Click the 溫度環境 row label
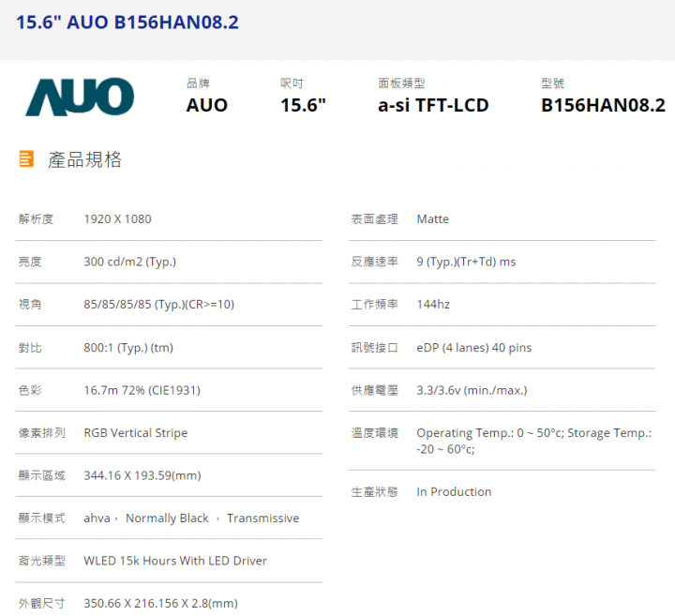Image resolution: width=675 pixels, height=616 pixels. (374, 432)
